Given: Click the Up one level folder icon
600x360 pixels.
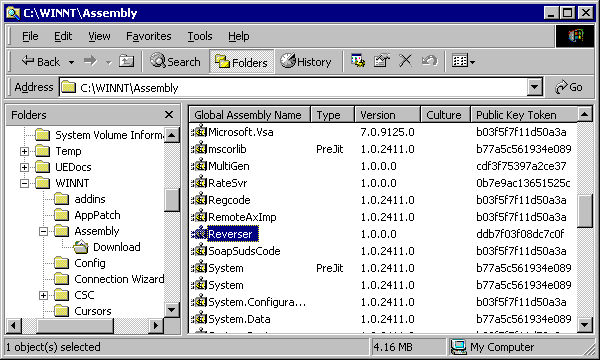Looking at the screenshot, I should tap(126, 61).
